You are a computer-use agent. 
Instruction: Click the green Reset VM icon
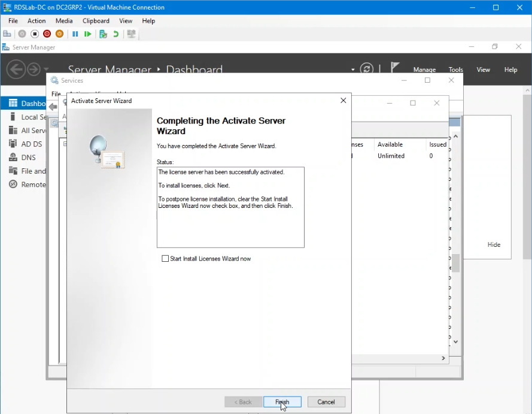coord(88,34)
